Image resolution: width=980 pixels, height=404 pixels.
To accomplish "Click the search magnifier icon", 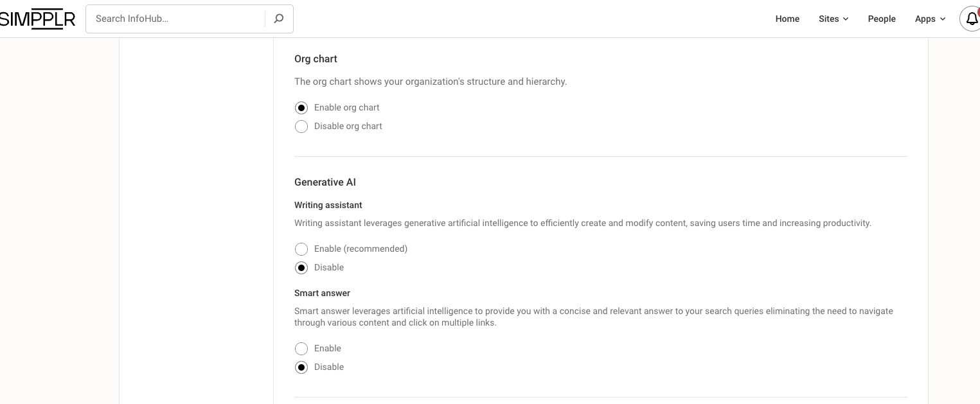I will 278,19.
